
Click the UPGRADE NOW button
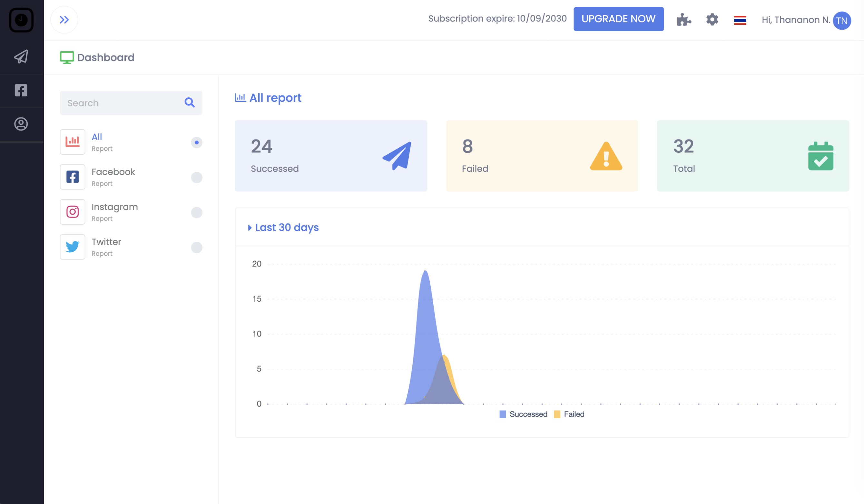tap(619, 19)
